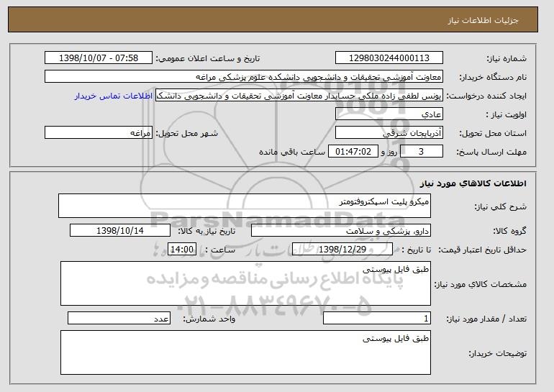Screen dimensions: 554x392
Task: Click the نام دستگاه خریدار field
Action: (x=244, y=77)
